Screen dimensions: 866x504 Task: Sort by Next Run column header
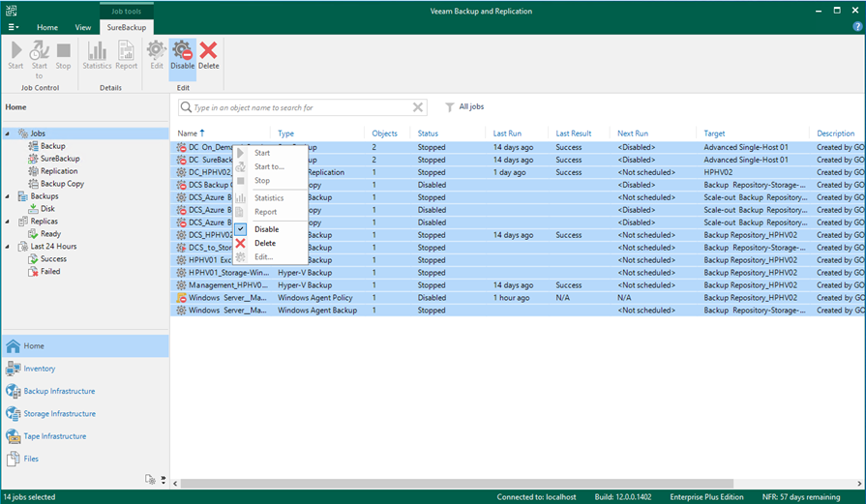point(654,133)
